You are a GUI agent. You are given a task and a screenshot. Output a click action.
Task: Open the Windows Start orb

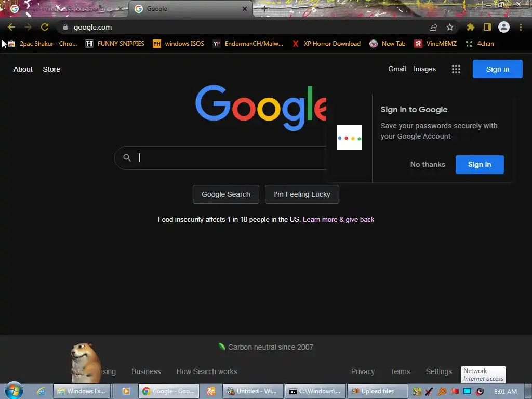click(14, 391)
